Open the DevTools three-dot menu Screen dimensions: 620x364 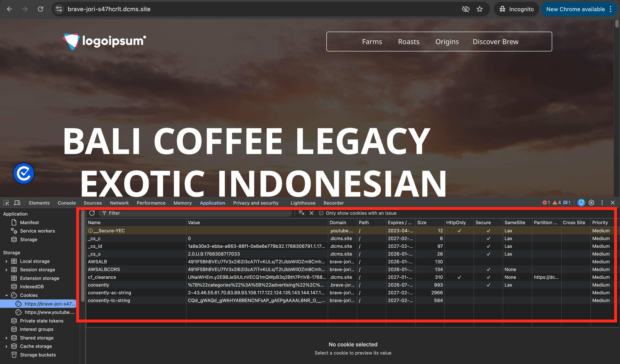coord(602,203)
